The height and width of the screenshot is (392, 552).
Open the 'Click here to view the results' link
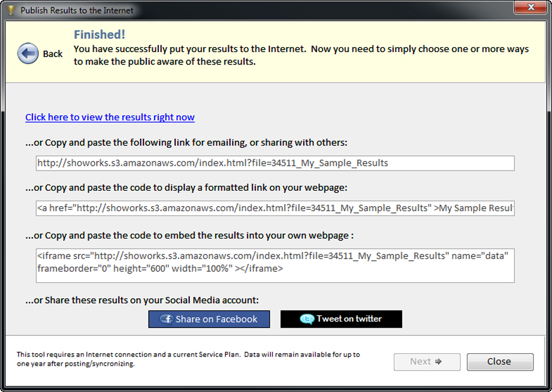110,117
